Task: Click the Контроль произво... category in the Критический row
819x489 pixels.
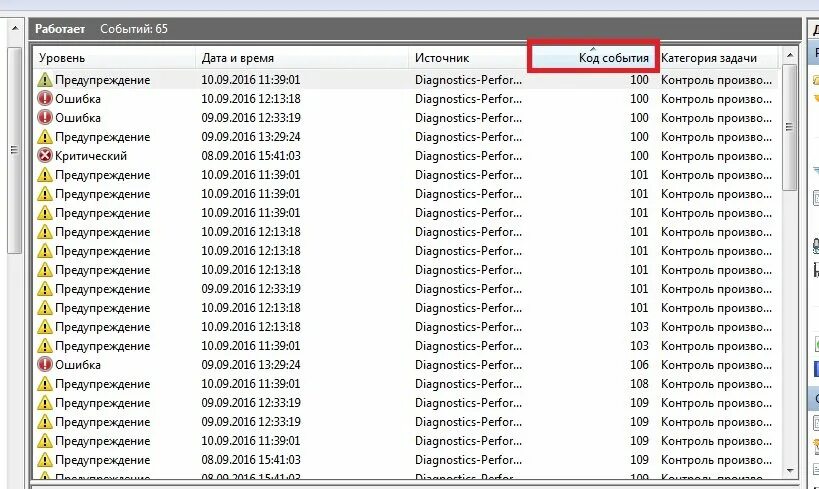Action: [x=716, y=156]
